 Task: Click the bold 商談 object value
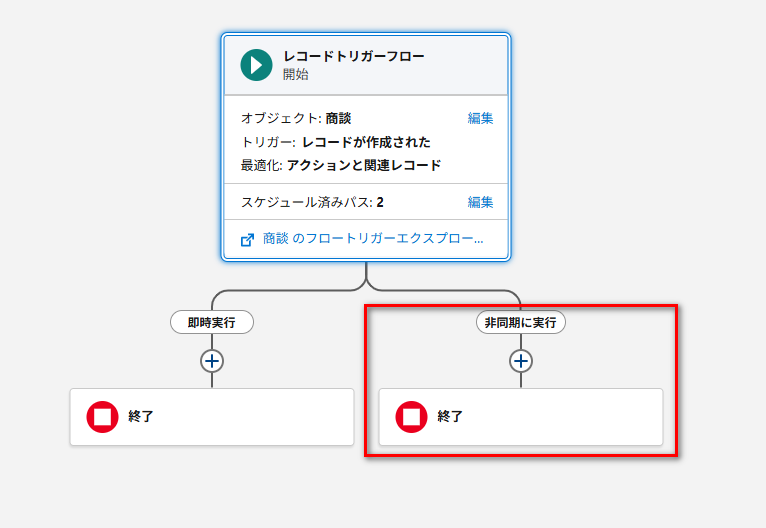tap(339, 118)
